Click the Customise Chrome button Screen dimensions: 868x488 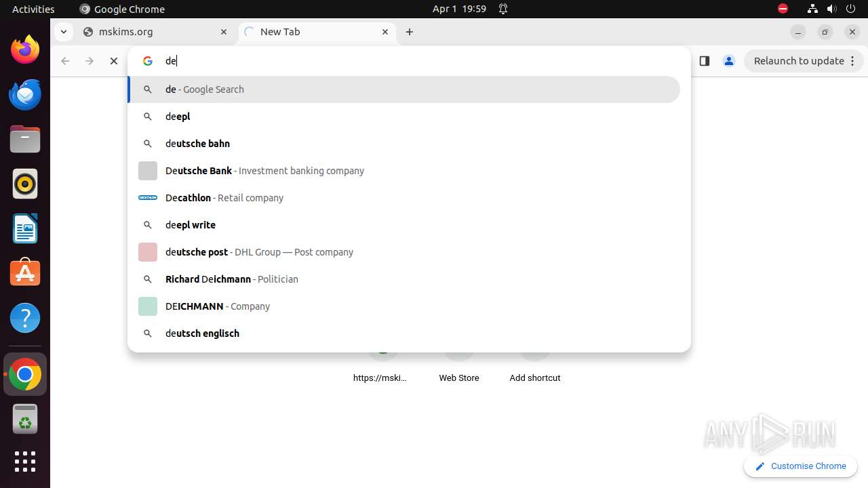point(801,466)
